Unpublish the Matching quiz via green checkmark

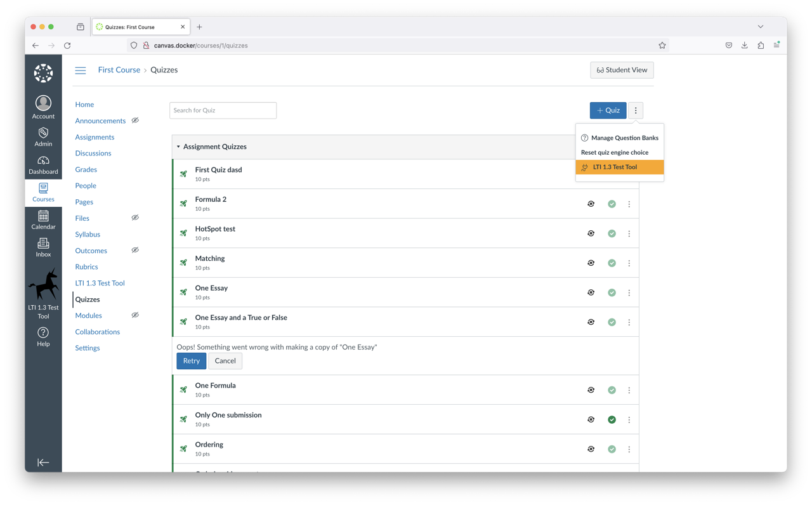pos(612,263)
